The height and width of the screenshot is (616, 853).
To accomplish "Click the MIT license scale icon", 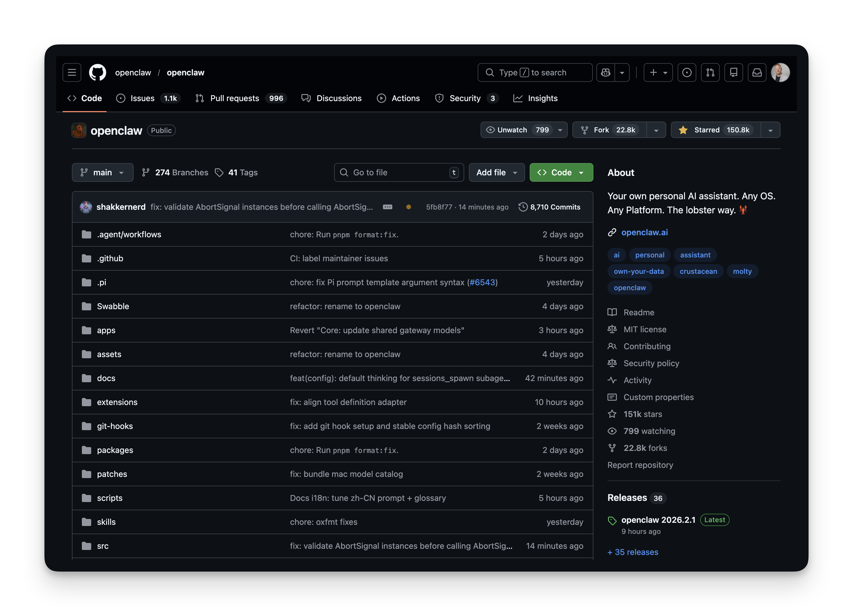I will point(612,329).
